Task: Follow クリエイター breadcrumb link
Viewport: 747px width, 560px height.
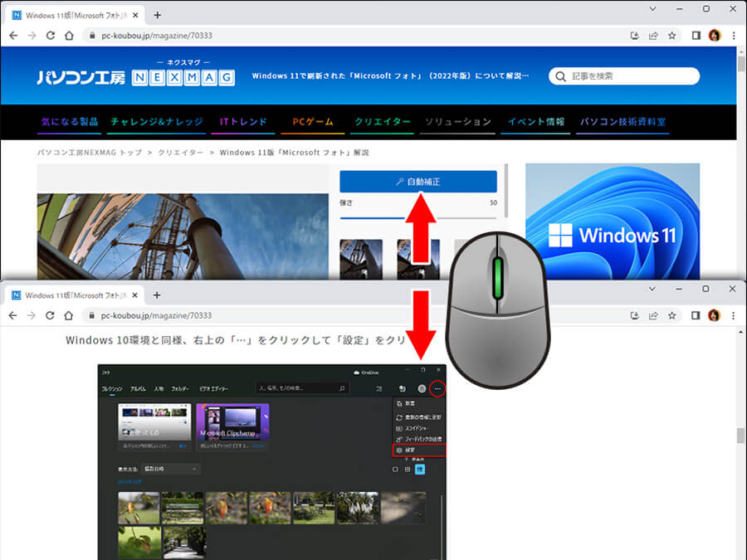Action: pyautogui.click(x=181, y=153)
